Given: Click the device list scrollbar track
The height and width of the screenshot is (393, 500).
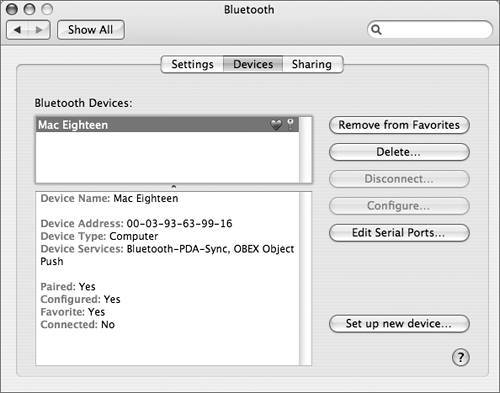Looking at the screenshot, I should point(305,150).
